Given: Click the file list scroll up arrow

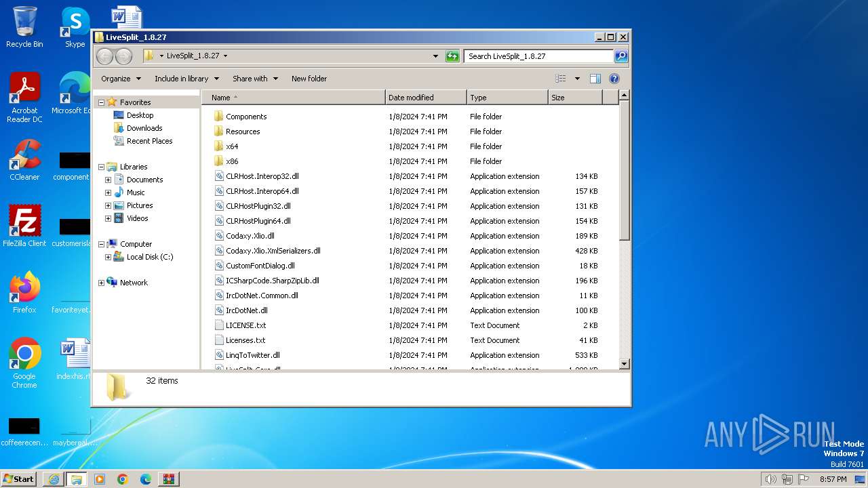Looking at the screenshot, I should coord(625,96).
